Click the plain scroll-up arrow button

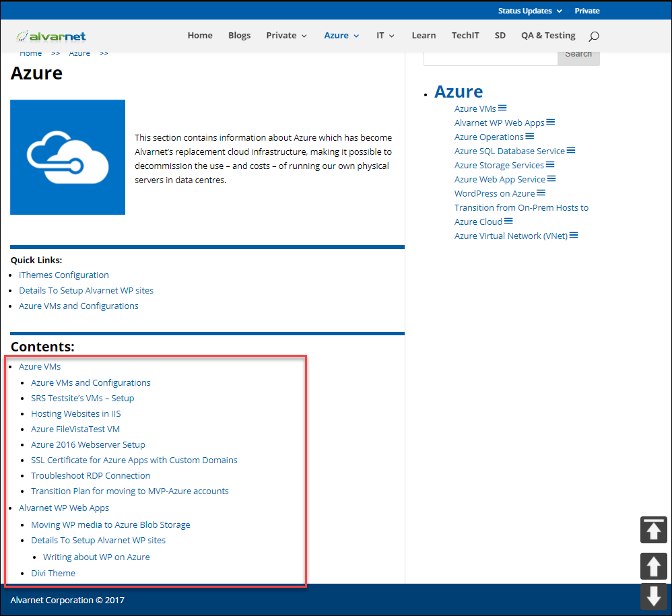click(x=654, y=566)
